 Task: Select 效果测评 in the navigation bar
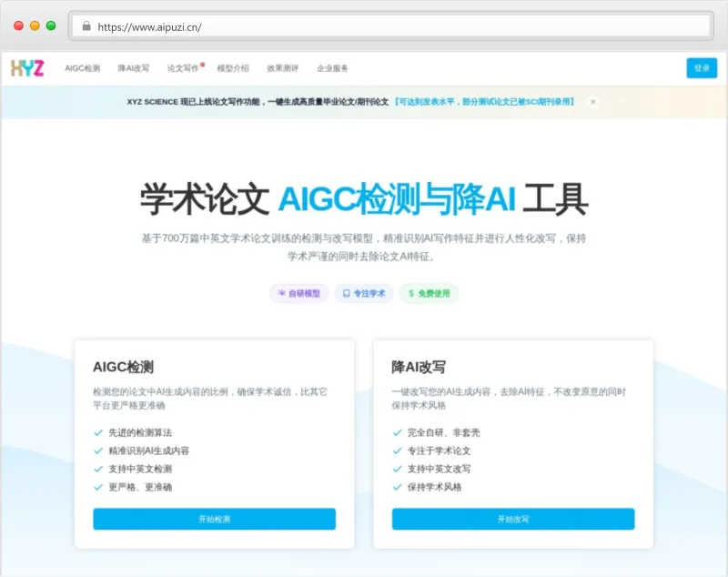point(282,67)
